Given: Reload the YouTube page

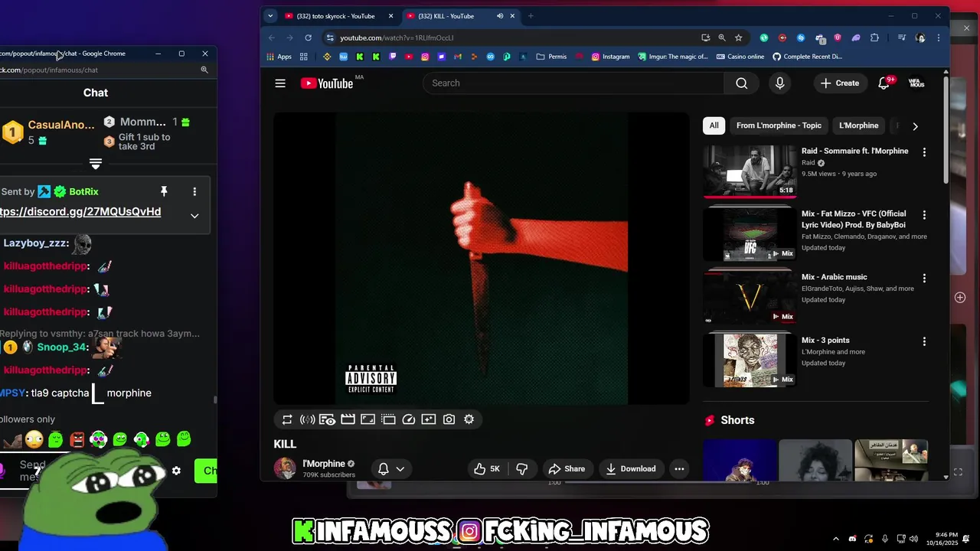Looking at the screenshot, I should click(x=308, y=37).
